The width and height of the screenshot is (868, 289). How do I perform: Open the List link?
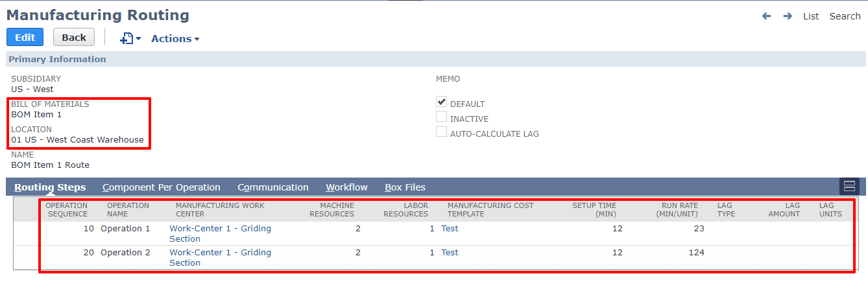click(x=811, y=16)
